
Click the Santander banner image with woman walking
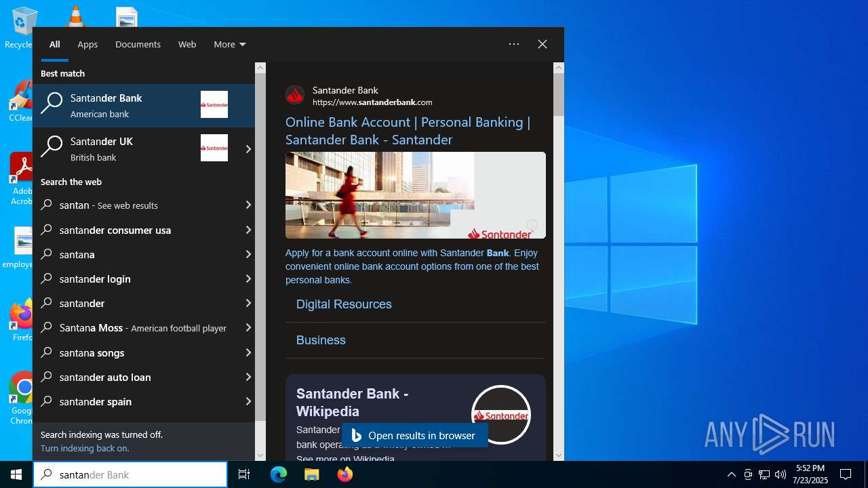pos(416,195)
